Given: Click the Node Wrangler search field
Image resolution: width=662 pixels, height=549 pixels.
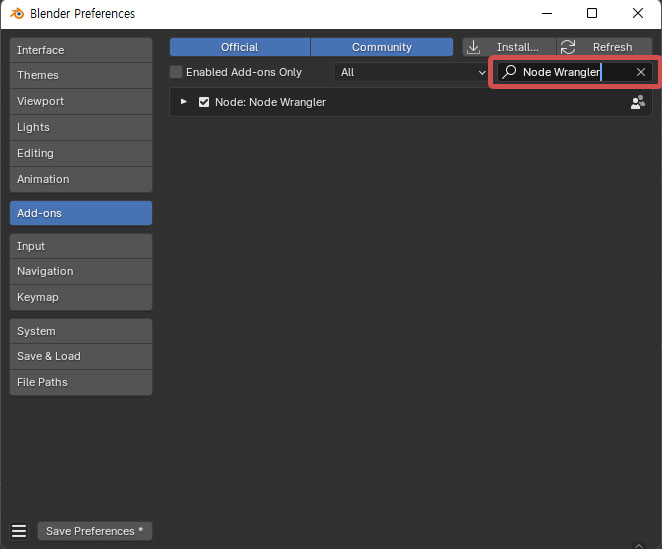Looking at the screenshot, I should pyautogui.click(x=575, y=72).
